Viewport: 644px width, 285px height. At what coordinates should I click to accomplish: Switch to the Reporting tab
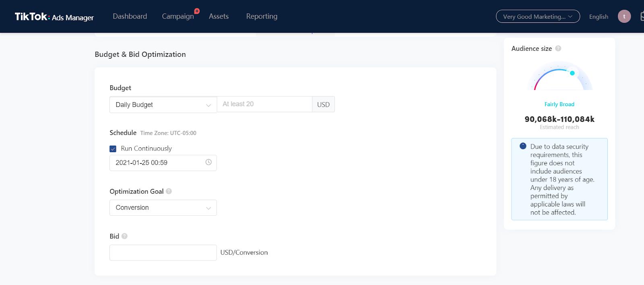[262, 17]
